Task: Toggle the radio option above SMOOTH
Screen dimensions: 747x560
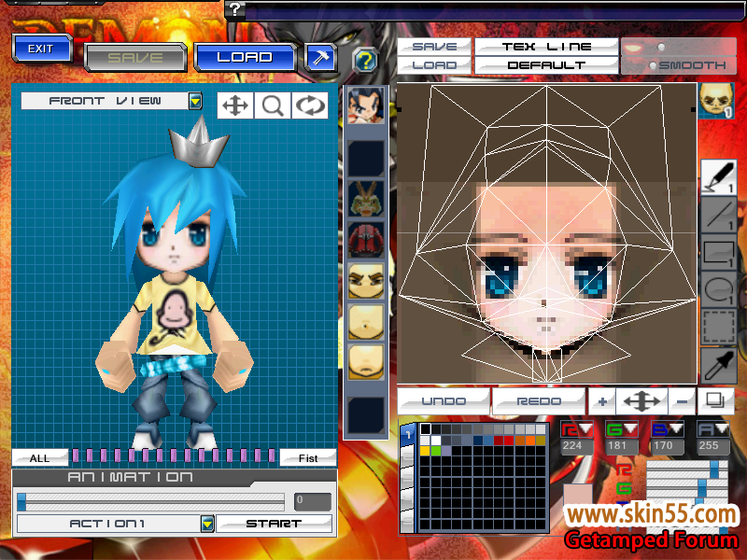Action: 661,47
